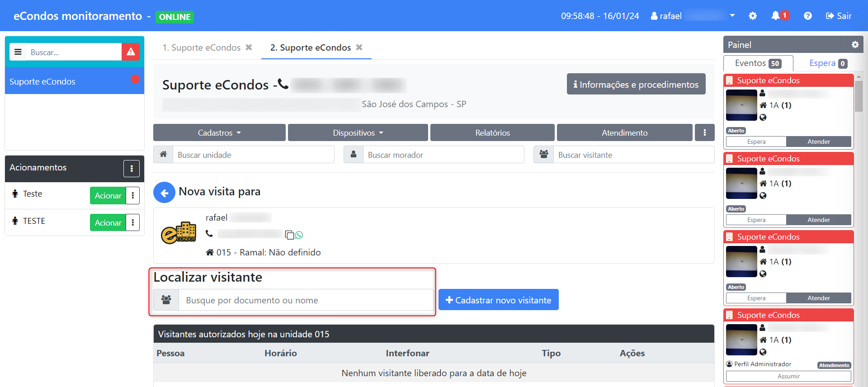Open the settings gear in top bar
Screen dimensions: 868x387
[753, 16]
